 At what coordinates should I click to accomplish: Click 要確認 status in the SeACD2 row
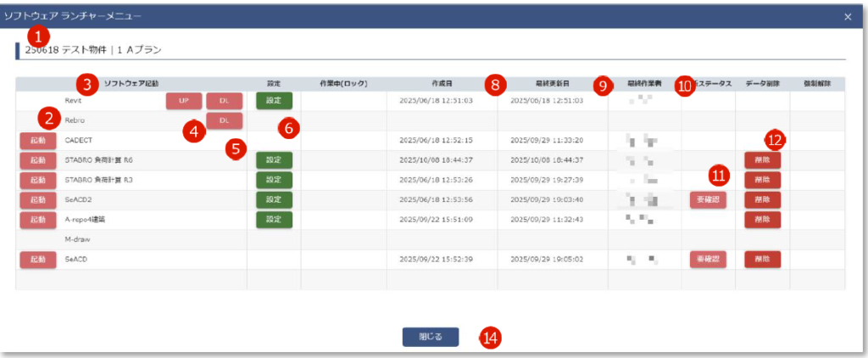(x=707, y=199)
